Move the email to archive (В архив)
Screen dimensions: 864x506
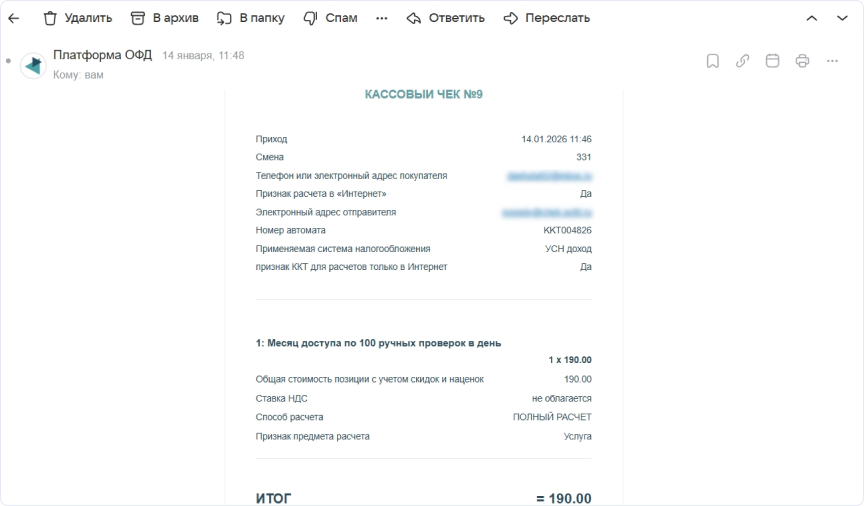165,18
